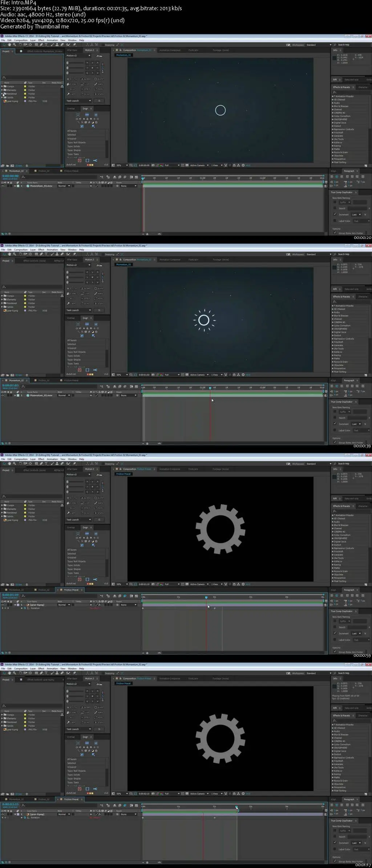Select the Brush tool in 00:00:39 frame

(x=53, y=254)
